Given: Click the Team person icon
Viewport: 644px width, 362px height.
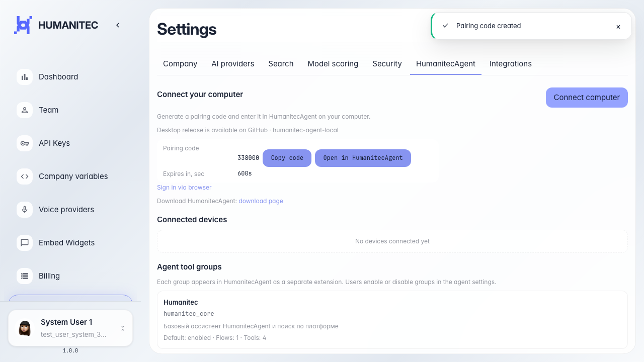Looking at the screenshot, I should tap(25, 110).
